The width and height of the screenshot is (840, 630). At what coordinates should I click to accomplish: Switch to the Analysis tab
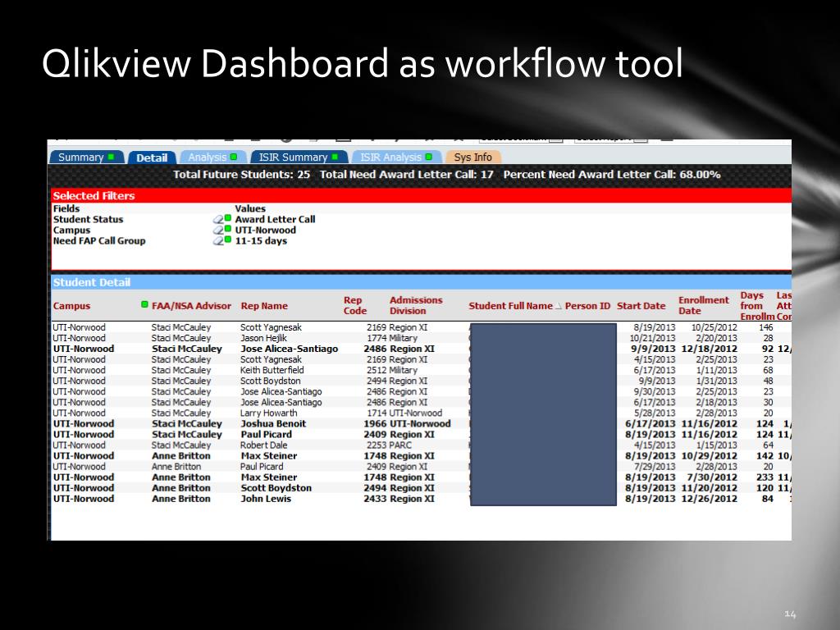pyautogui.click(x=212, y=157)
